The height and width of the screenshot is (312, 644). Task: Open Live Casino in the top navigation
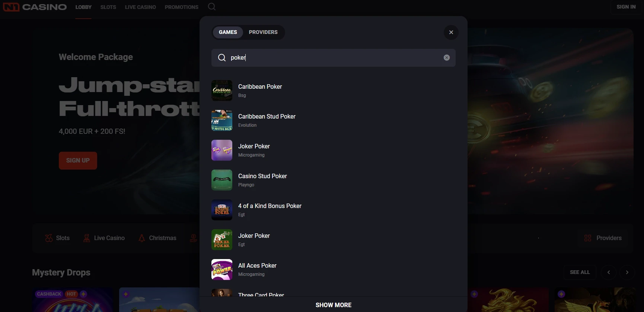[140, 7]
